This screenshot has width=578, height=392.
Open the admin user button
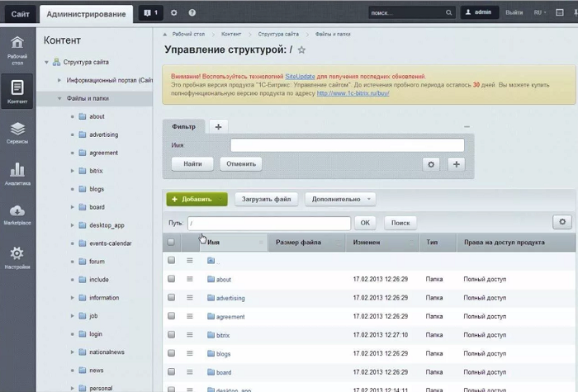(479, 12)
